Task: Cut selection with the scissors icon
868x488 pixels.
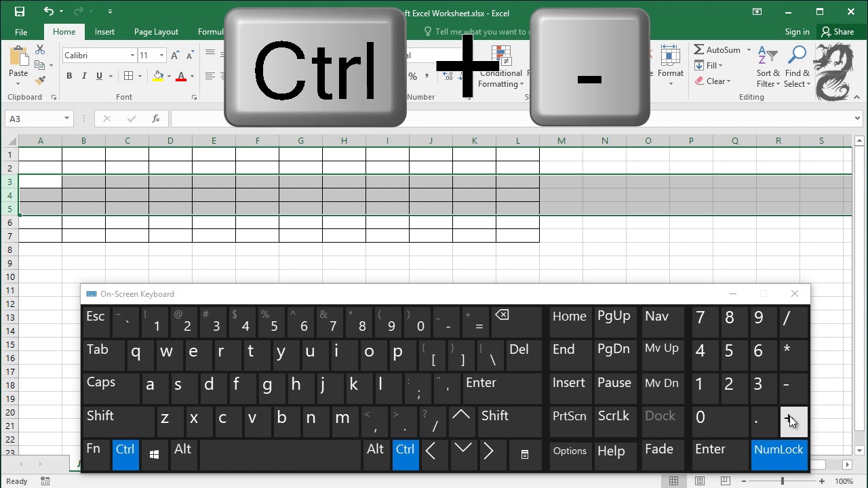Action: click(40, 50)
